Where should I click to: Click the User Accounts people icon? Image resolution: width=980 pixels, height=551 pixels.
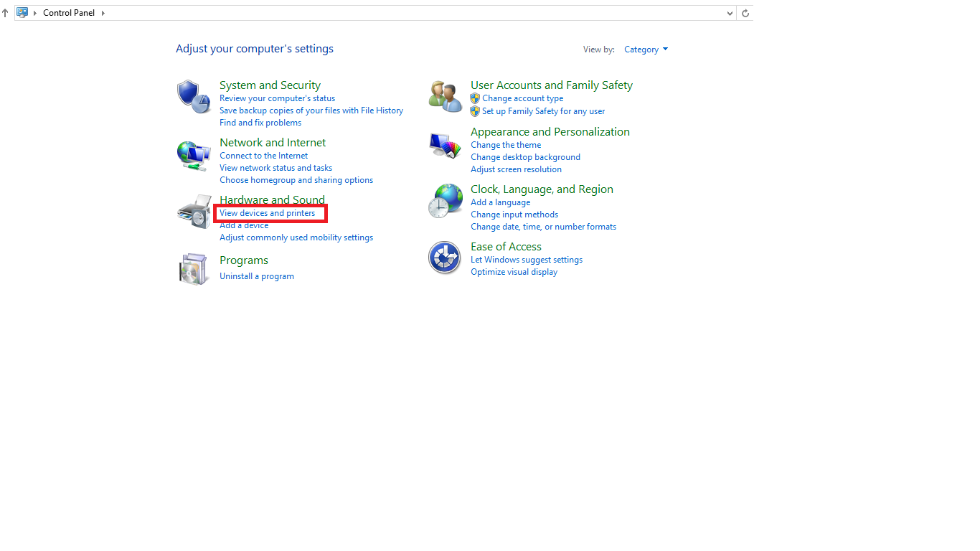pos(445,96)
